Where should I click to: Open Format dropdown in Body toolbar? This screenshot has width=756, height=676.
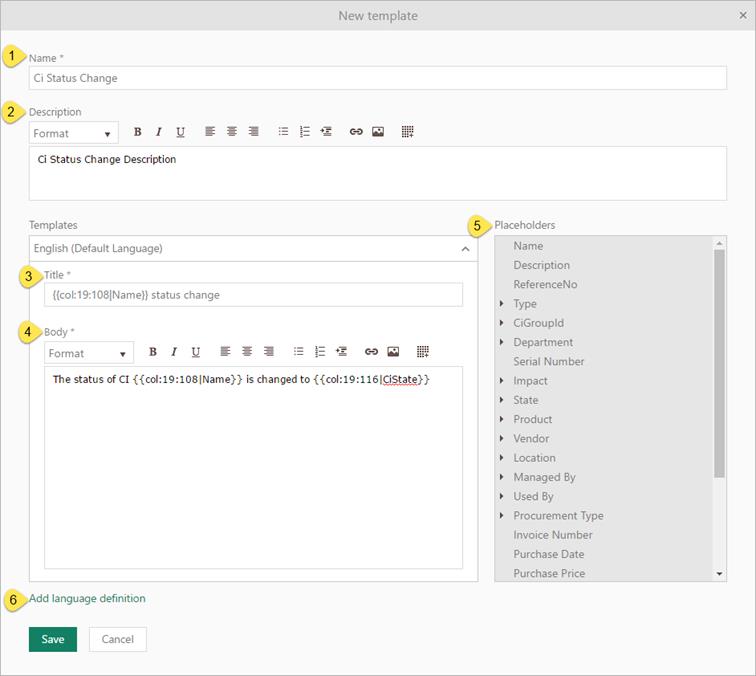89,353
